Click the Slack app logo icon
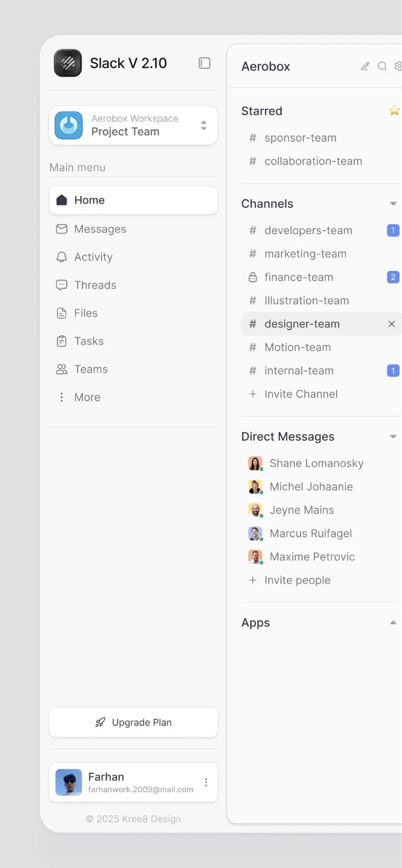Image resolution: width=402 pixels, height=868 pixels. point(68,63)
